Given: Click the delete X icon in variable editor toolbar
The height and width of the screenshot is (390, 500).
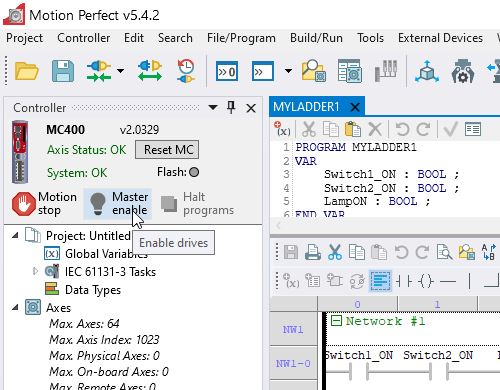Looking at the screenshot, I should (375, 129).
